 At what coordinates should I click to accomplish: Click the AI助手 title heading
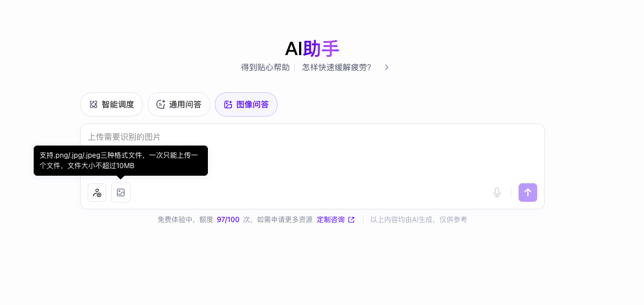coord(312,49)
